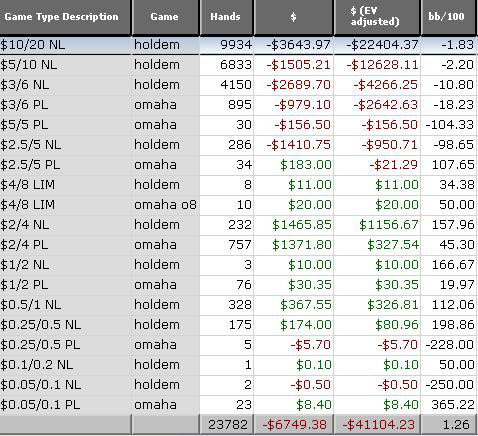
Task: Click the 365.22 bb/100 cell
Action: pos(449,405)
